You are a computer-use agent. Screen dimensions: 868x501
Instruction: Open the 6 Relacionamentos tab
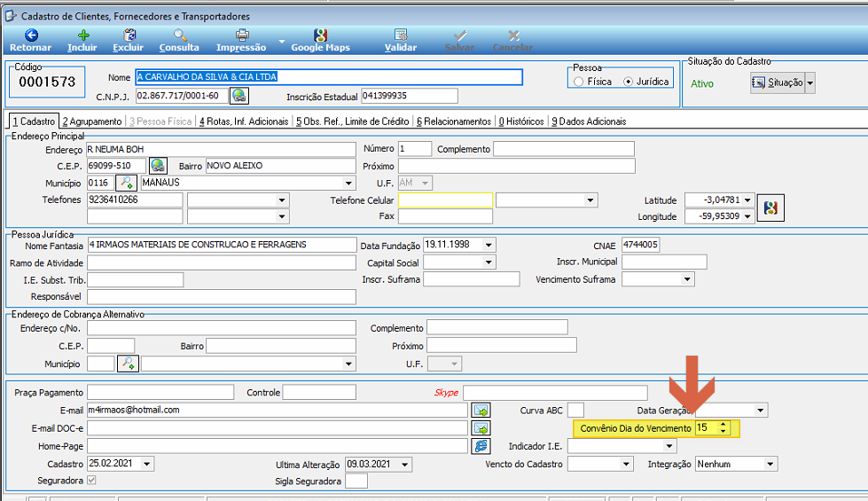(453, 121)
